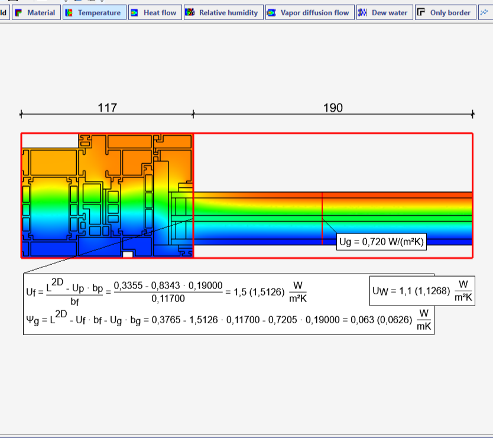Click the chart icon at toolbar end
493x448 pixels.
pyautogui.click(x=485, y=12)
